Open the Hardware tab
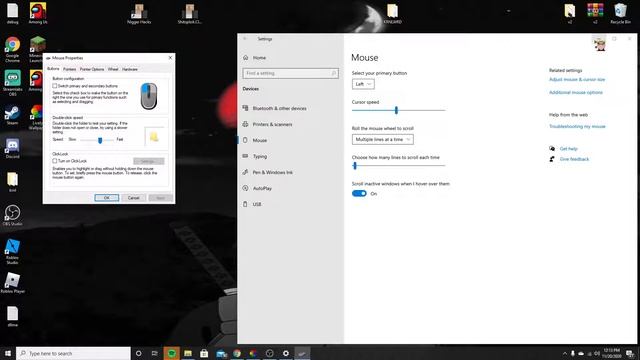Image resolution: width=640 pixels, height=360 pixels. (x=130, y=69)
